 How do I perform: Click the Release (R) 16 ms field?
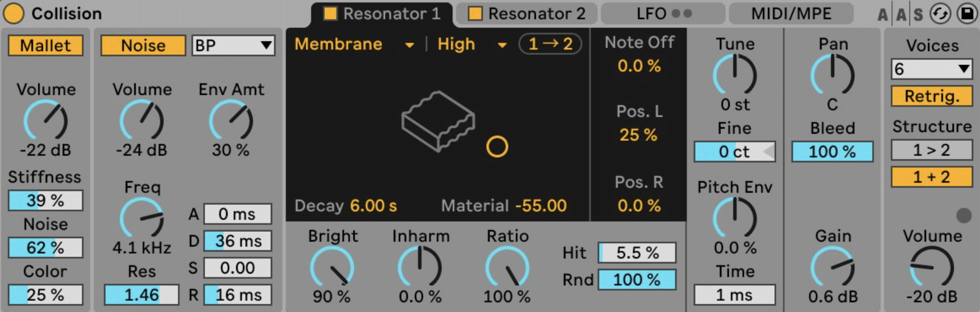(238, 295)
